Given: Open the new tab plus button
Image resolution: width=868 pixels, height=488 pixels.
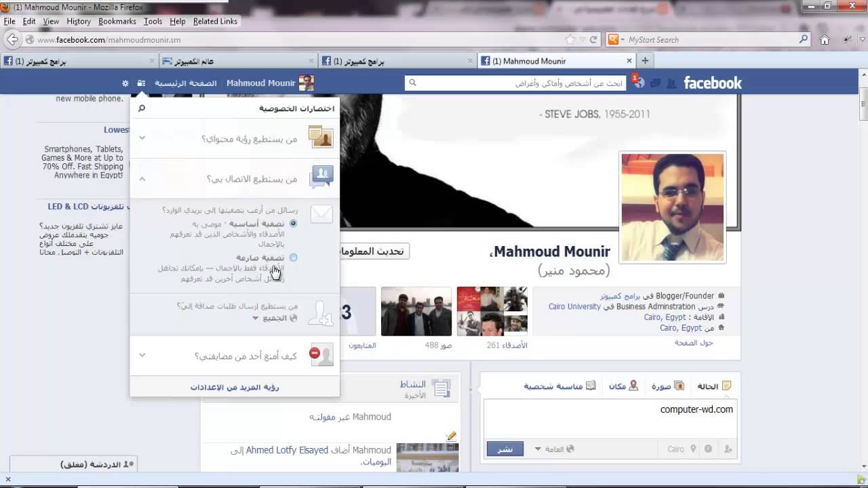Looking at the screenshot, I should pos(645,60).
